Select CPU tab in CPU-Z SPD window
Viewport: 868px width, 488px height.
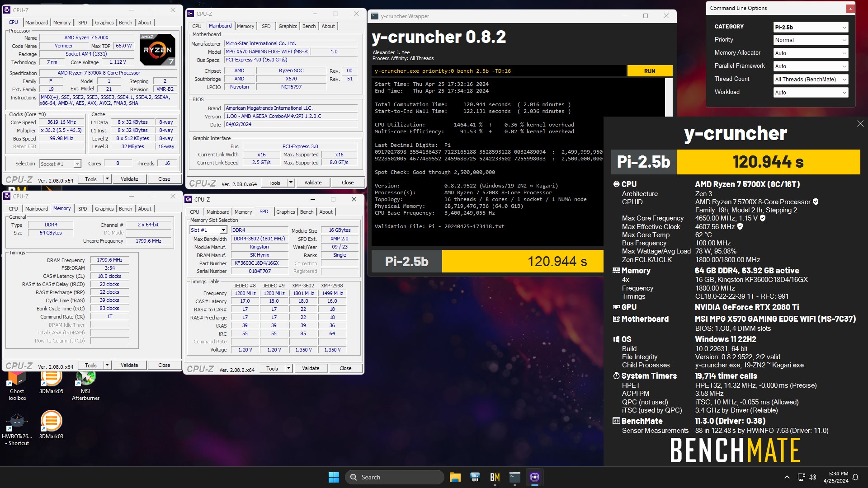[194, 212]
